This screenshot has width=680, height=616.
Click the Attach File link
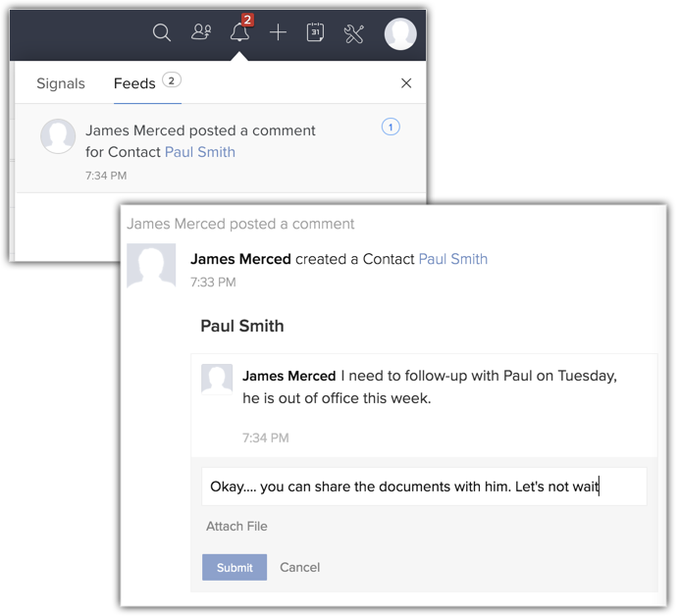[236, 527]
